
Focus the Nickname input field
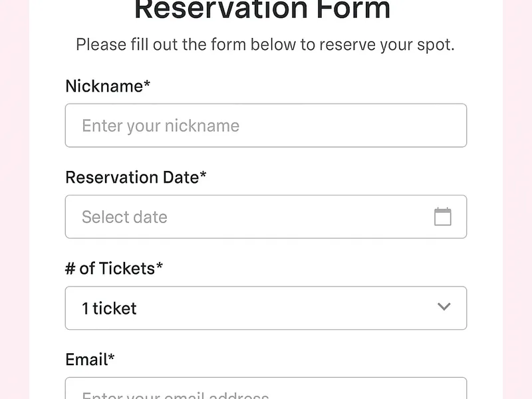266,126
